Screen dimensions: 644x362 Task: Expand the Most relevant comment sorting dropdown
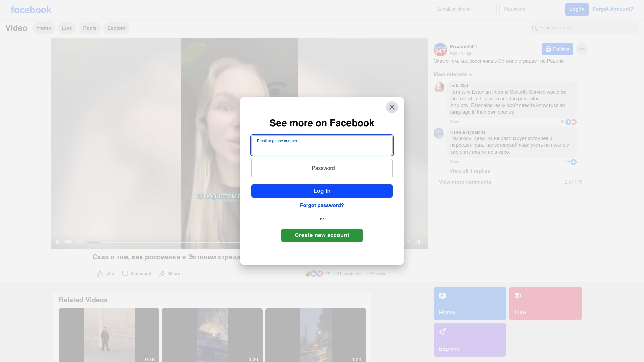(453, 74)
